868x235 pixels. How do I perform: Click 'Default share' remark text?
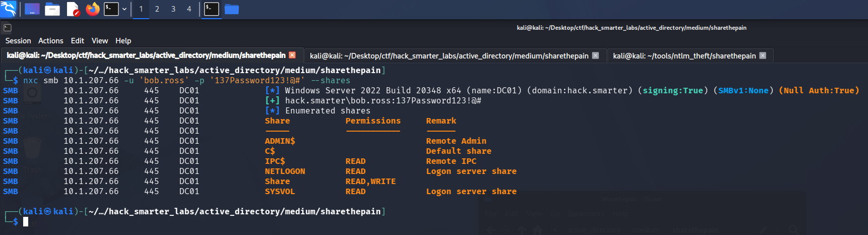tap(459, 151)
